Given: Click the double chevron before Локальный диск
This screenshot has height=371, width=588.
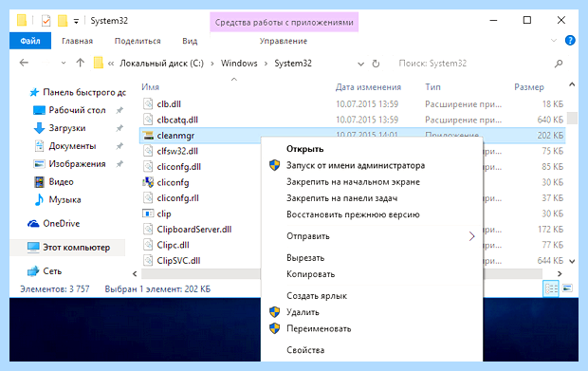Looking at the screenshot, I should pos(111,64).
